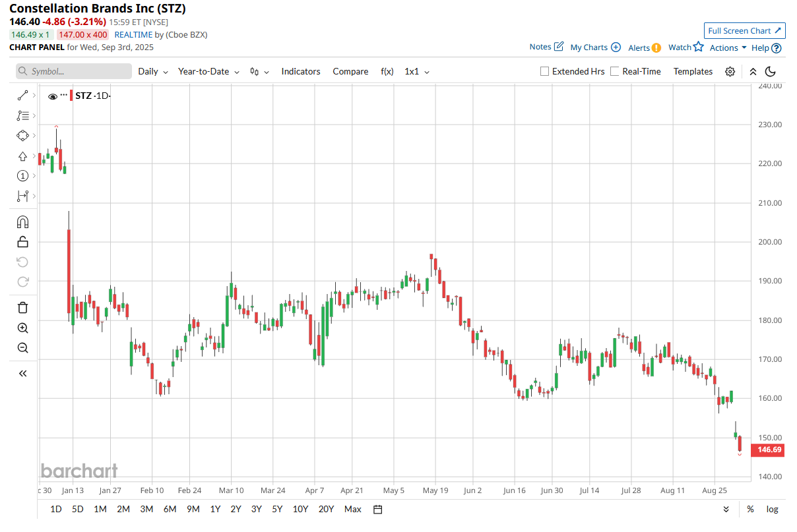Image resolution: width=797 pixels, height=532 pixels.
Task: Click the redo arrow icon
Action: click(x=22, y=281)
